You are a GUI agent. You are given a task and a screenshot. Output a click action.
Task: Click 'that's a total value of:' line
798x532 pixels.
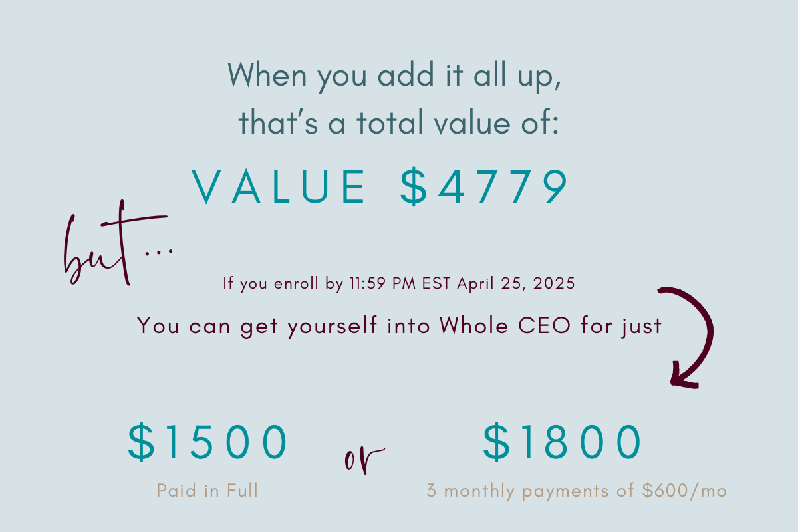398,124
